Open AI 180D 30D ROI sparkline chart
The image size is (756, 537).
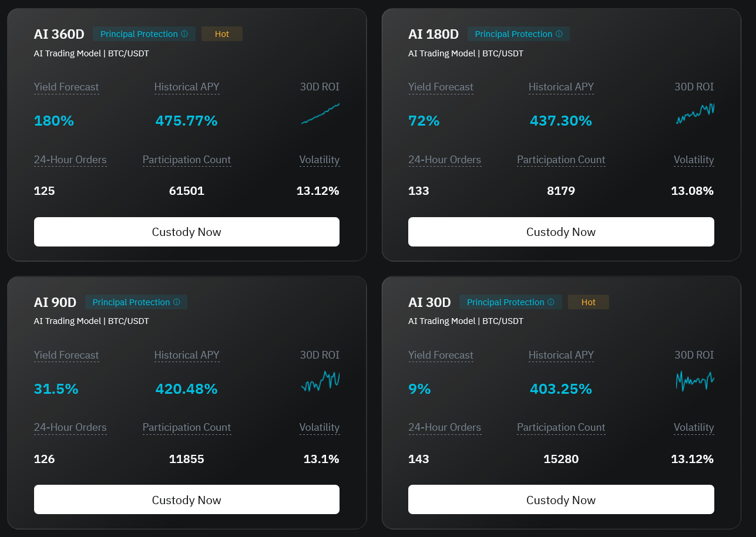coord(695,114)
